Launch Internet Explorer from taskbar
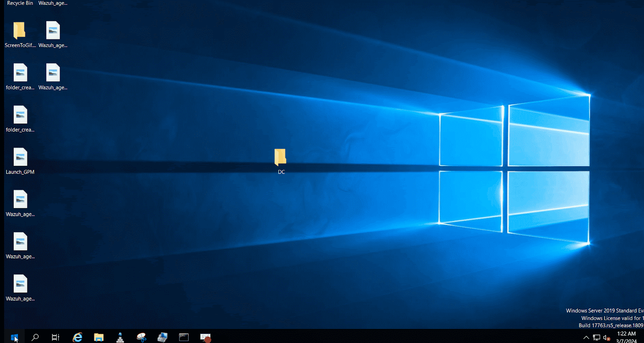 (77, 337)
